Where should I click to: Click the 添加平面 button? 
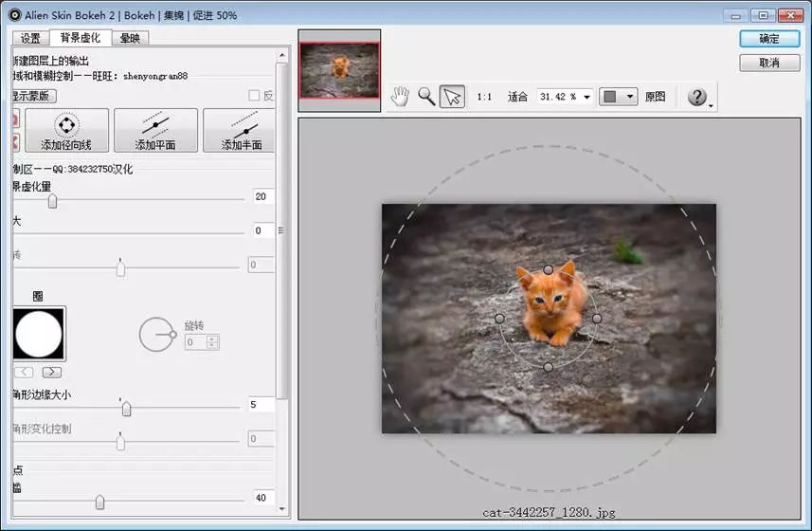point(156,130)
